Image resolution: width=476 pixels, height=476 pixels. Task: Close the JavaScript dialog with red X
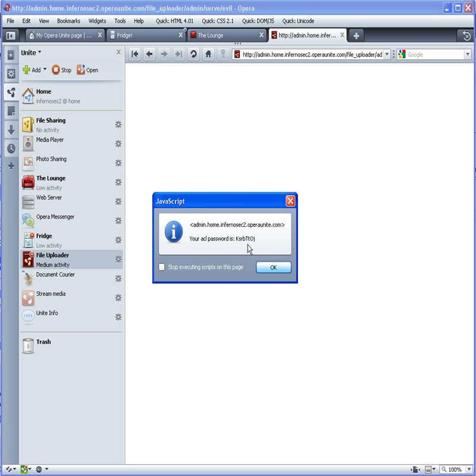[x=290, y=201]
